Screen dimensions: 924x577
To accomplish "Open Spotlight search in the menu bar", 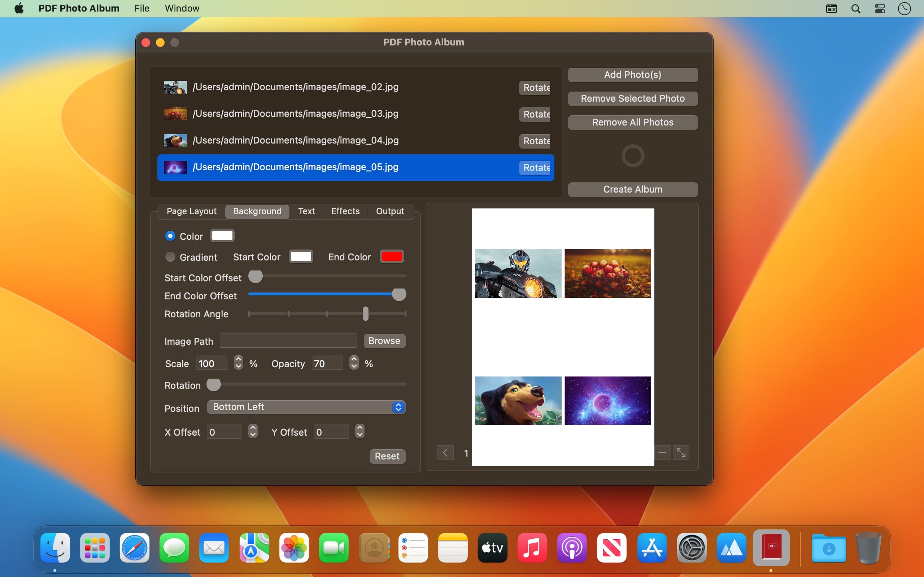I will (856, 8).
